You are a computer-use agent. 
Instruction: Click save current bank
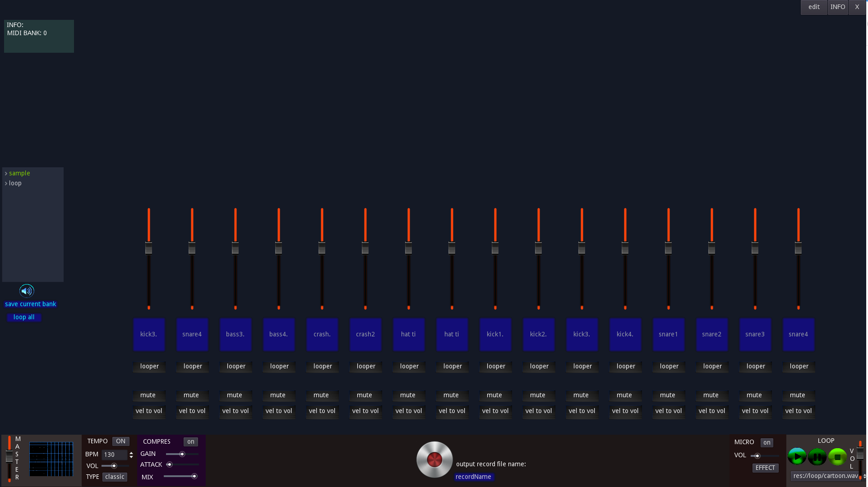click(30, 304)
